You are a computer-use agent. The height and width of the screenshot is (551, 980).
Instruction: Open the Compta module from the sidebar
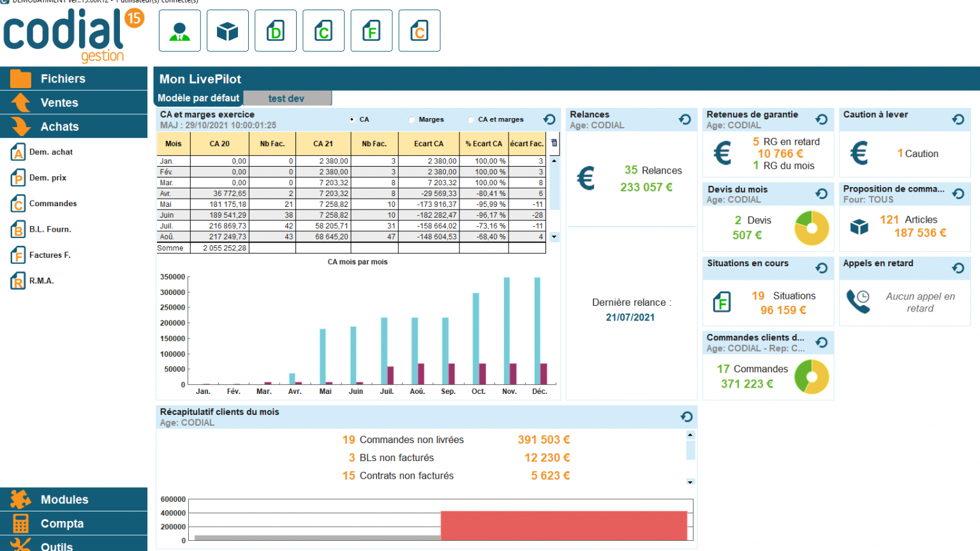click(x=62, y=523)
